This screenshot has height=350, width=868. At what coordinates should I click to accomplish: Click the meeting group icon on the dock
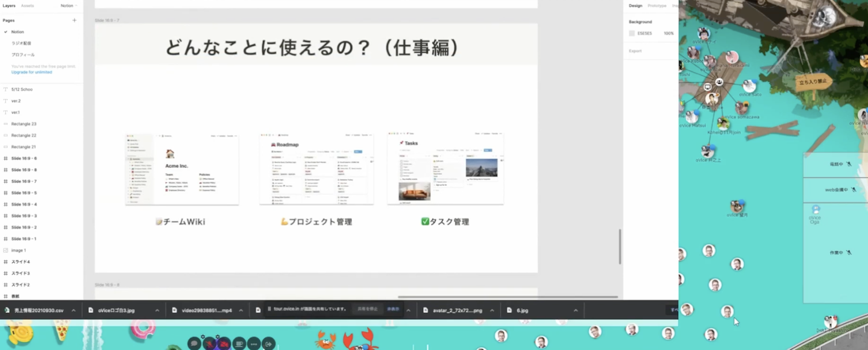719,81
